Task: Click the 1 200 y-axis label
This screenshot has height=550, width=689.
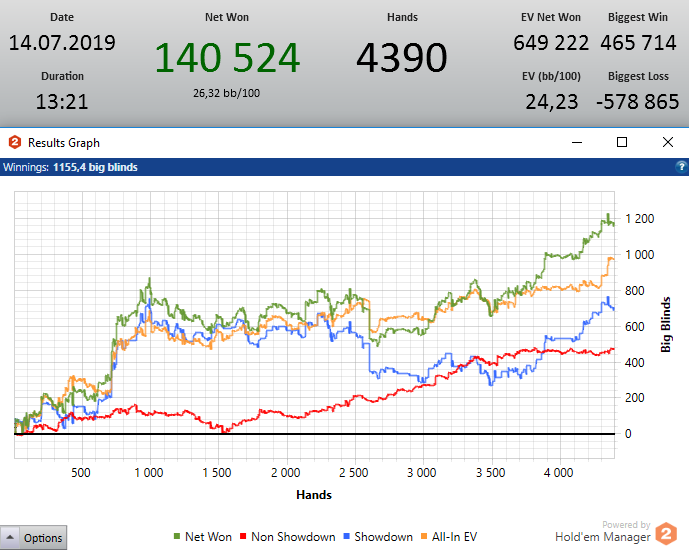Action: point(640,219)
